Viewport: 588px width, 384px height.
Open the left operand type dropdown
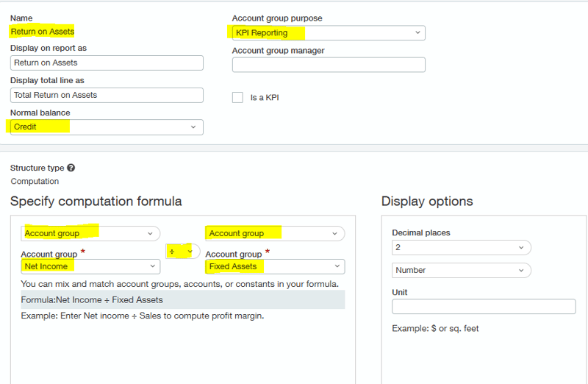[90, 233]
